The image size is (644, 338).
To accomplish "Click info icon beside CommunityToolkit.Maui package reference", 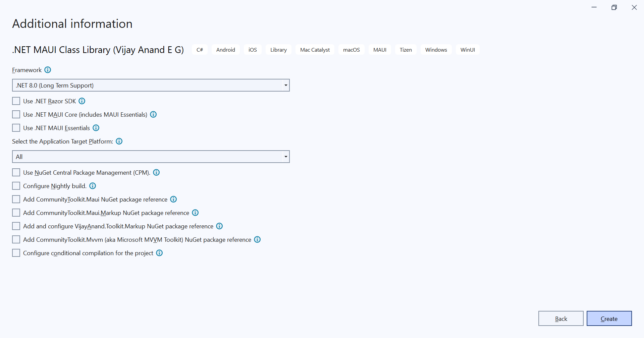I will tap(173, 199).
